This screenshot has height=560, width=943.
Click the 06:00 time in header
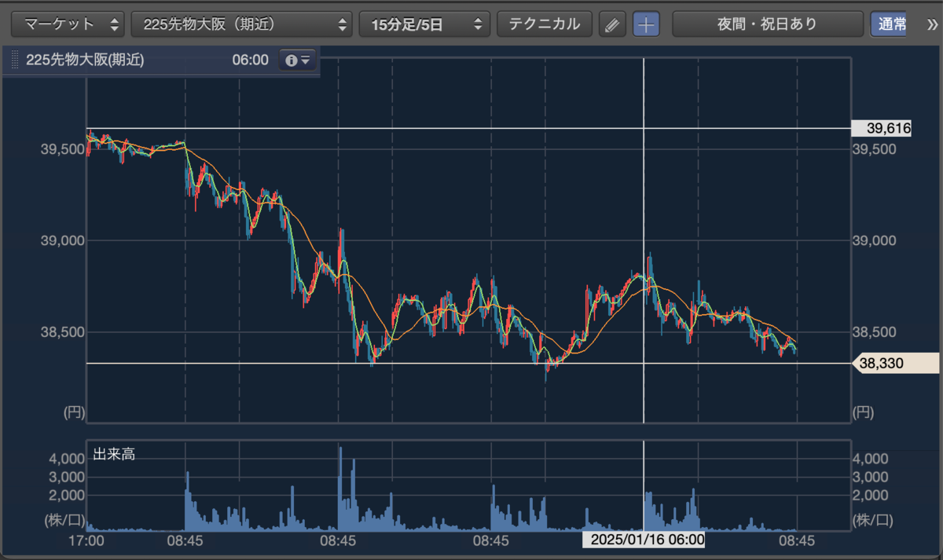pos(250,60)
